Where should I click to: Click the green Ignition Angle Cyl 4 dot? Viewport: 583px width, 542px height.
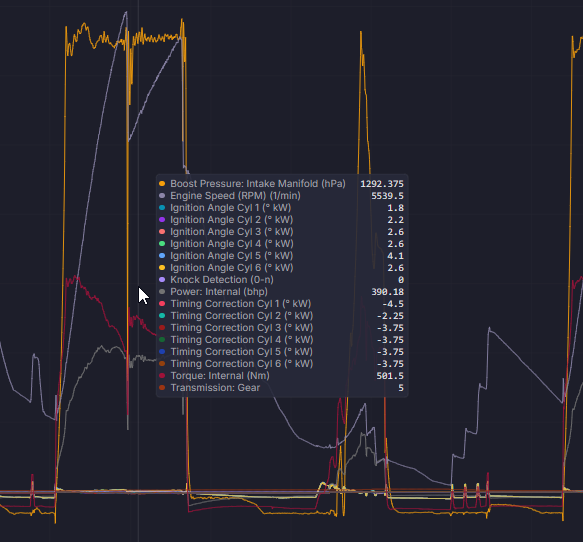pos(162,243)
